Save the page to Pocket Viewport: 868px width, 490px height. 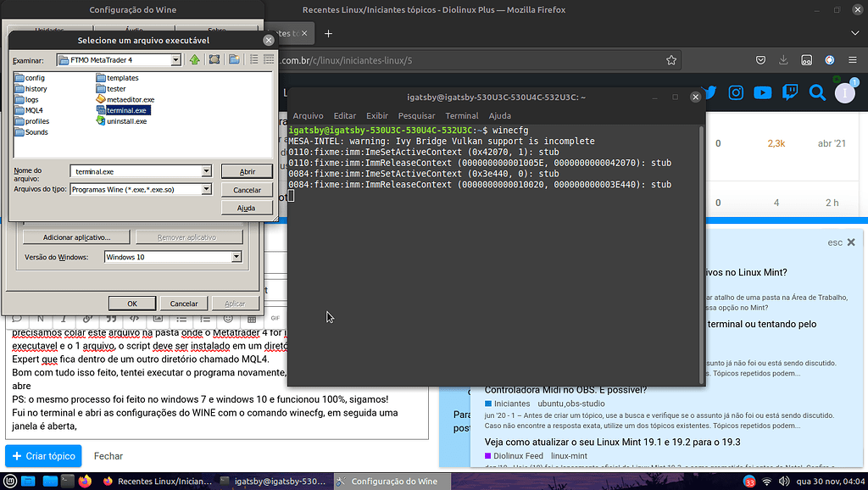759,60
